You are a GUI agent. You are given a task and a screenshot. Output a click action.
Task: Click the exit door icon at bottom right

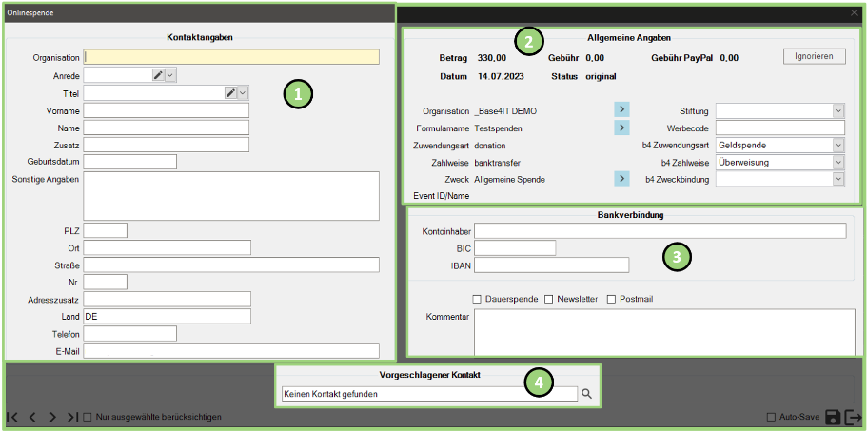point(853,417)
